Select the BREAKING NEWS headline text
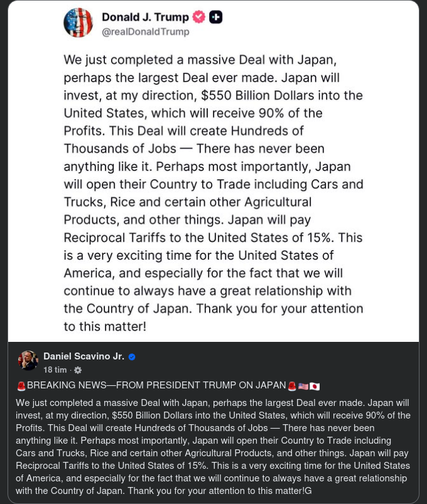427x504 pixels. click(154, 385)
